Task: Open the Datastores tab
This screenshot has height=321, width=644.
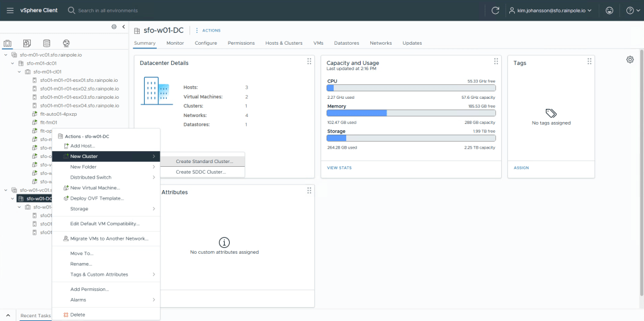Action: click(346, 43)
